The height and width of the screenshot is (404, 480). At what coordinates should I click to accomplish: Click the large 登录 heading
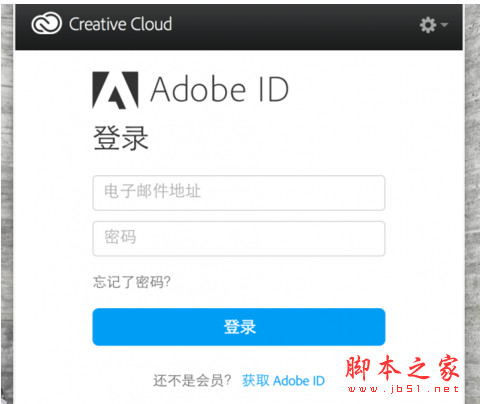tap(121, 138)
